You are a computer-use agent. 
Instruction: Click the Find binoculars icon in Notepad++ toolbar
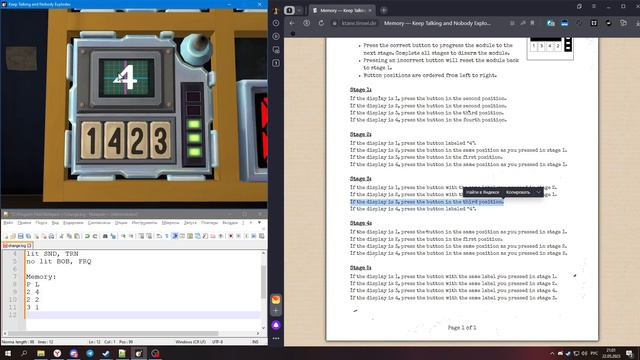(105, 236)
